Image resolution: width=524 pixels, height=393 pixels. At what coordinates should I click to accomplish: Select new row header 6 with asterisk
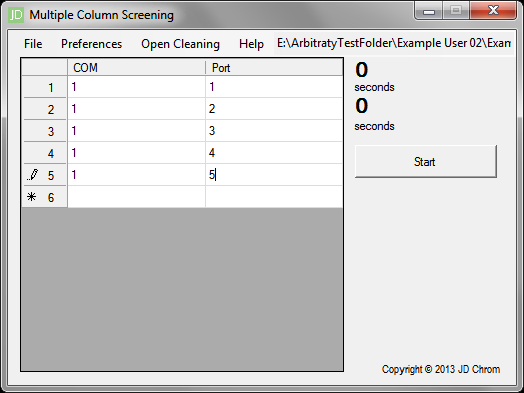point(44,197)
